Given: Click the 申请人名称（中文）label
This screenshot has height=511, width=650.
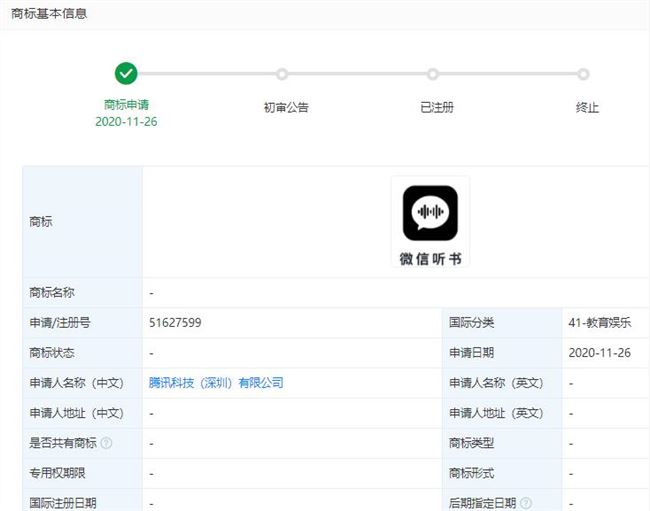Looking at the screenshot, I should [77, 383].
